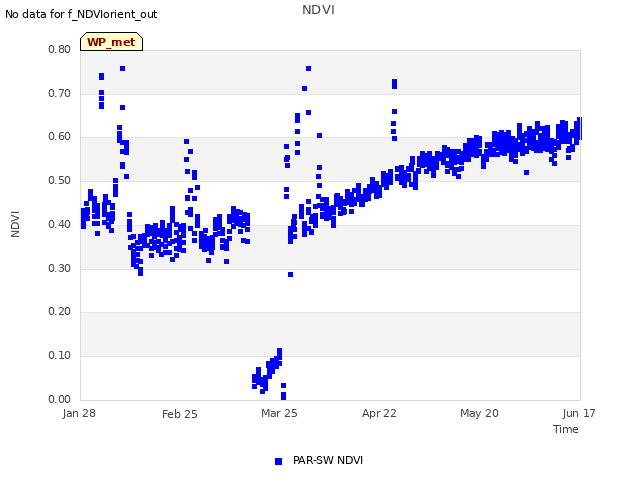Click the Time axis title

[565, 429]
